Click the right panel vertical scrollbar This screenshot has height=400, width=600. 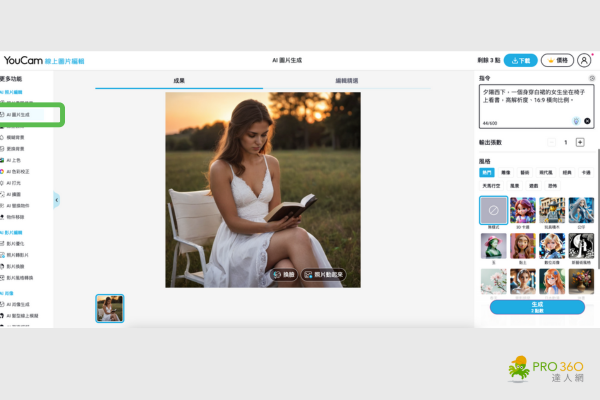pyautogui.click(x=598, y=207)
